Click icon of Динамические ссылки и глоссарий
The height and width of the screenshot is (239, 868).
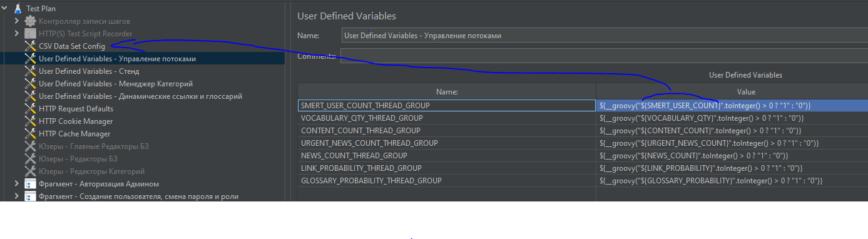tap(30, 96)
